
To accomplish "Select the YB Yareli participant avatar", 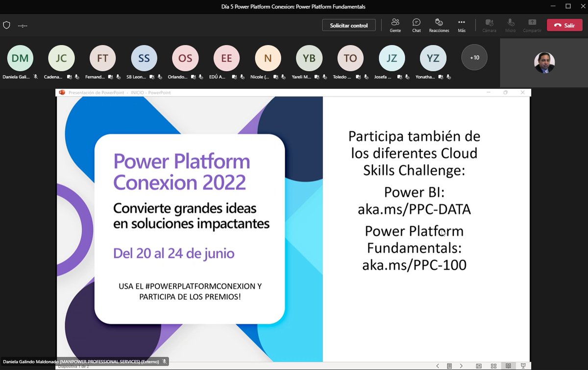I will tap(309, 58).
